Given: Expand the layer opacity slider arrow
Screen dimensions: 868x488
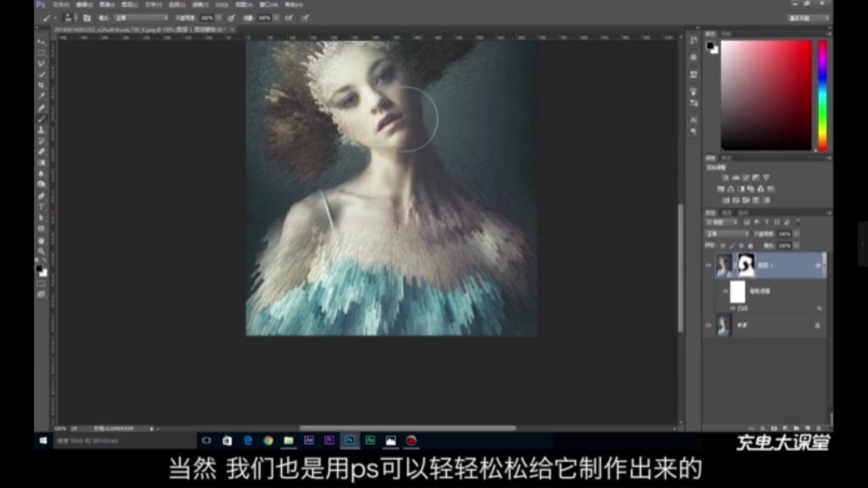Looking at the screenshot, I should click(x=796, y=234).
